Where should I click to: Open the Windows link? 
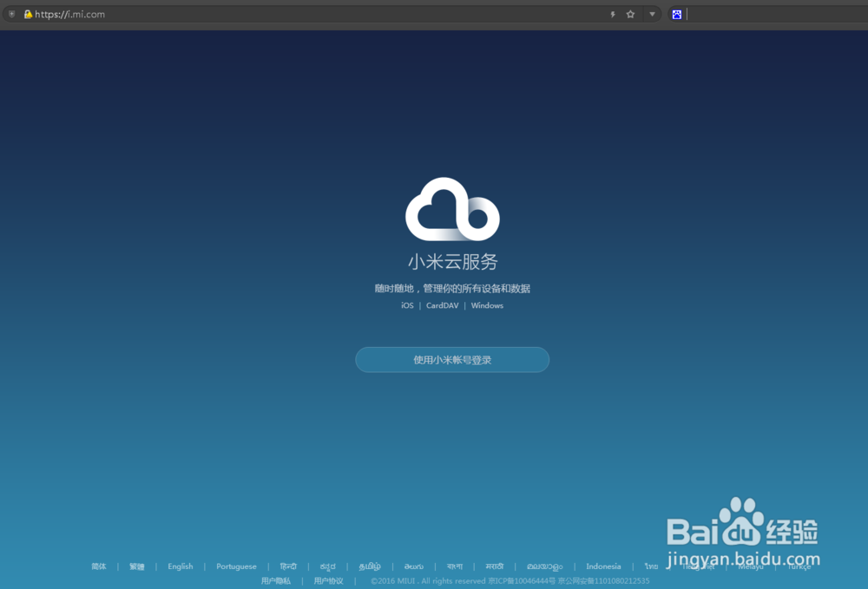[487, 305]
